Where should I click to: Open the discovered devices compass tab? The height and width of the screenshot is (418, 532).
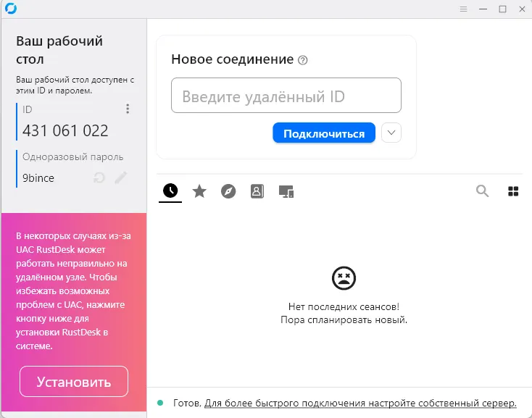[228, 191]
